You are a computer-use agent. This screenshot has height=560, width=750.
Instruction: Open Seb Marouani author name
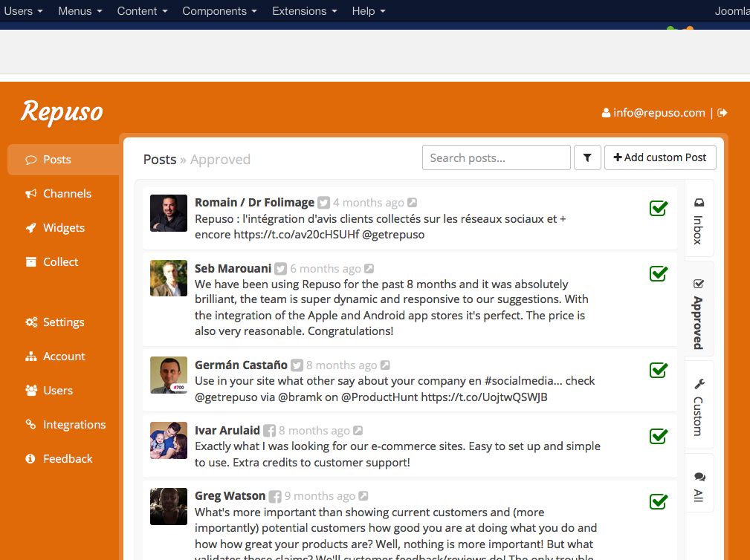coord(233,269)
